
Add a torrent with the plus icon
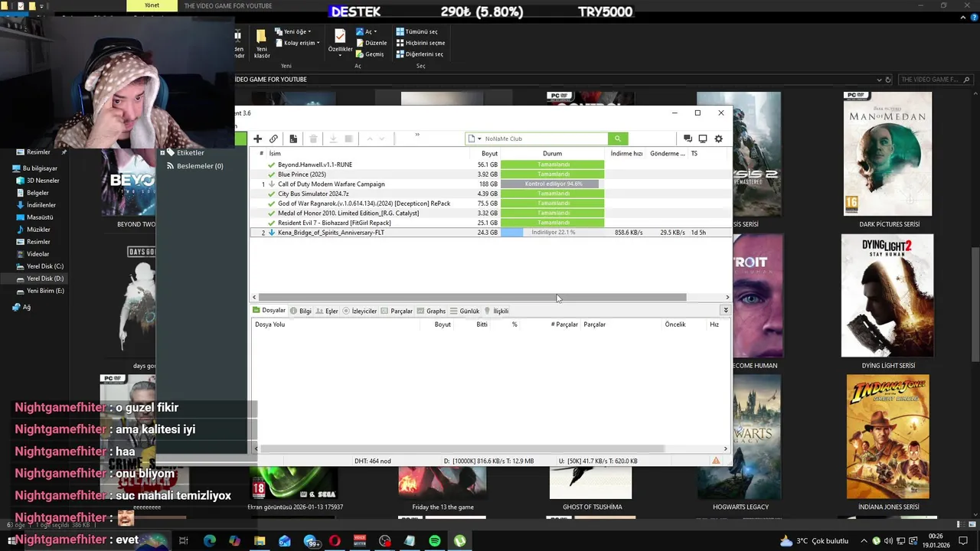(257, 139)
